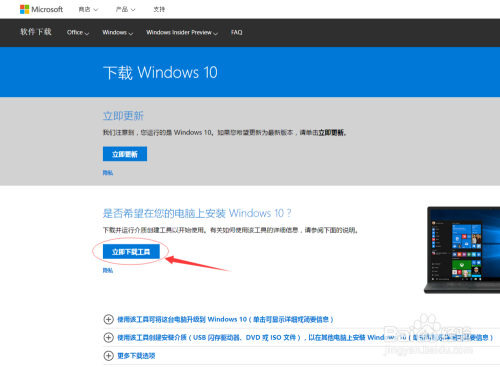Viewport: 500px width, 367px height.
Task: Expand Windows Insider Preview menu
Action: click(182, 32)
